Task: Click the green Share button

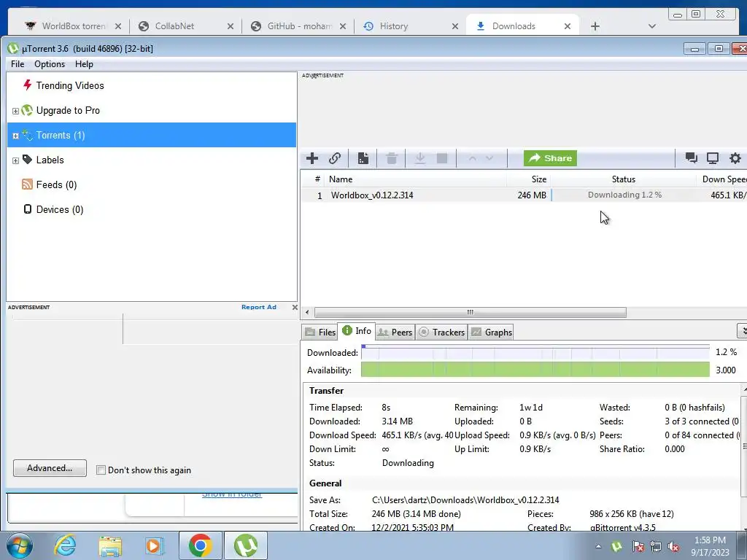Action: 550,158
